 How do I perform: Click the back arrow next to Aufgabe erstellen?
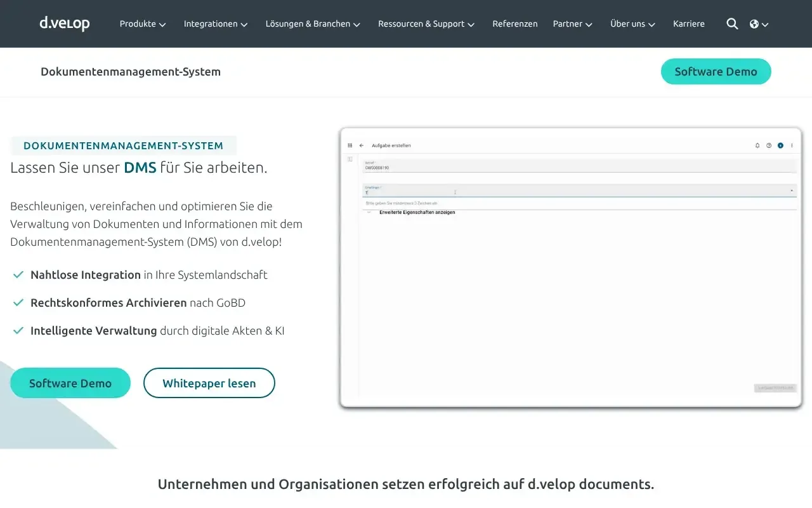360,145
